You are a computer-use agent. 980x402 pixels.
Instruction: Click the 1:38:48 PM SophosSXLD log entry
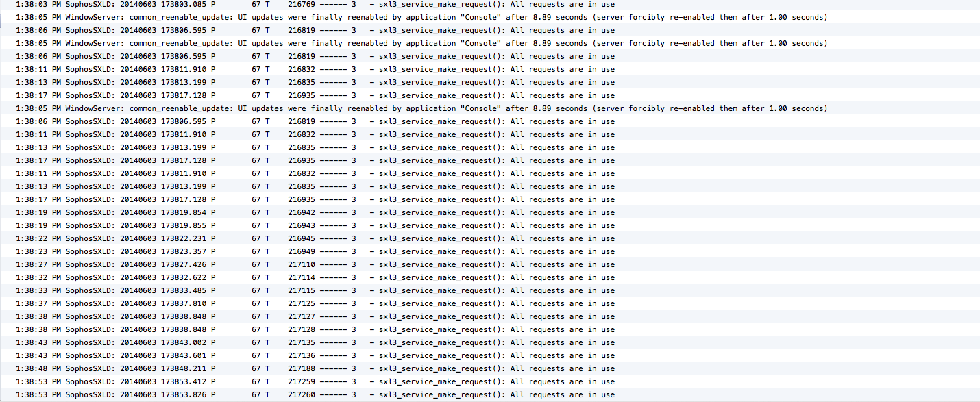pyautogui.click(x=490, y=368)
